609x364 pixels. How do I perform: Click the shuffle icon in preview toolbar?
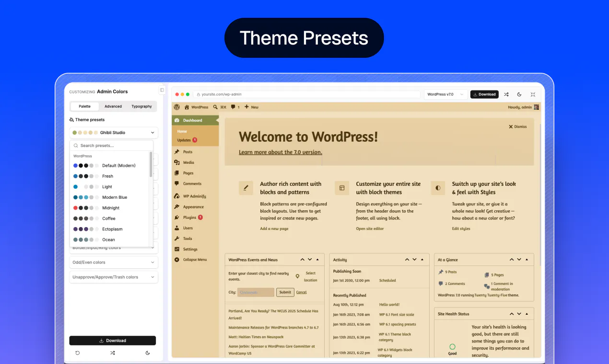click(x=506, y=94)
